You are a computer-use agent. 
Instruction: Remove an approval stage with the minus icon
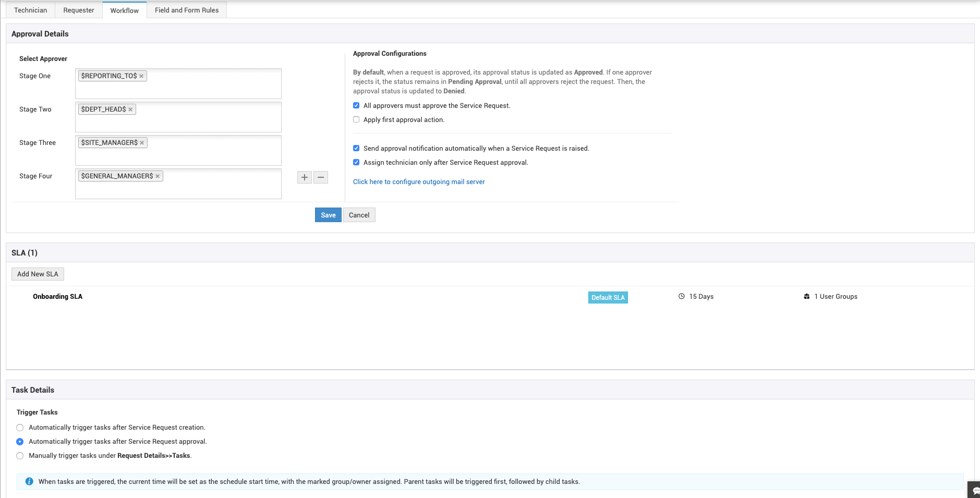(321, 177)
